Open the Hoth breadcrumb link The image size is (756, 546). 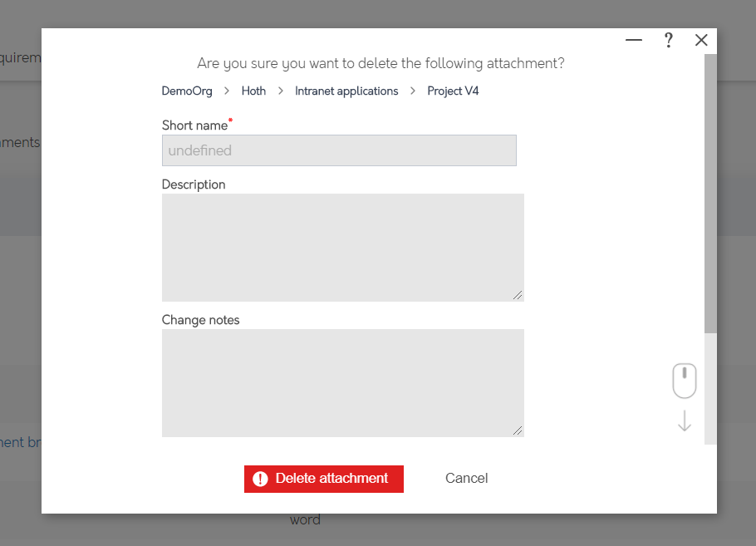click(x=253, y=91)
